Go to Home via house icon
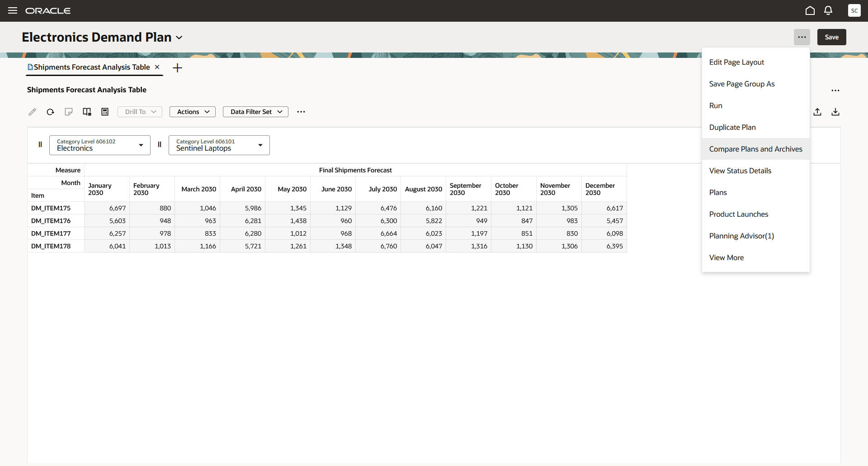Screen dimensions: 868x466 tap(810, 10)
